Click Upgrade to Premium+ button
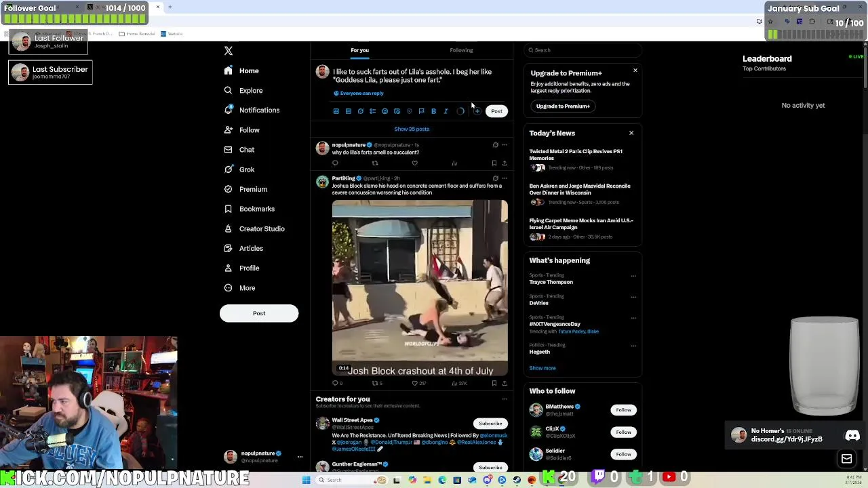Viewport: 868px width, 488px height. pos(563,106)
